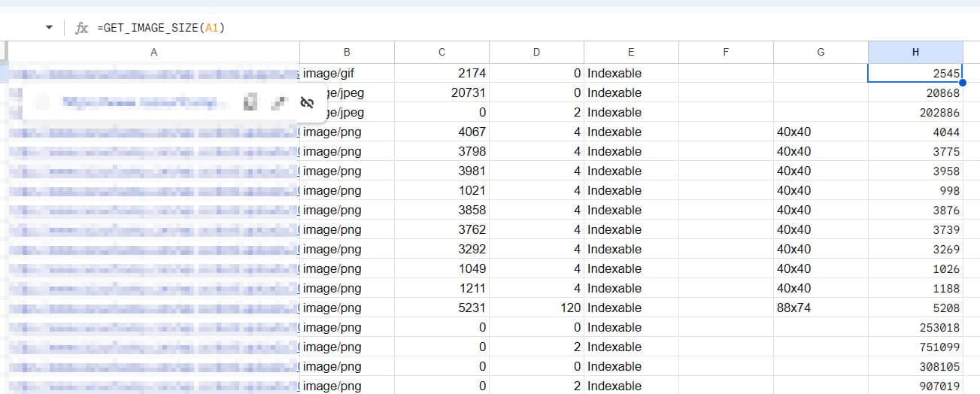Select the cell showing 120

pos(536,308)
